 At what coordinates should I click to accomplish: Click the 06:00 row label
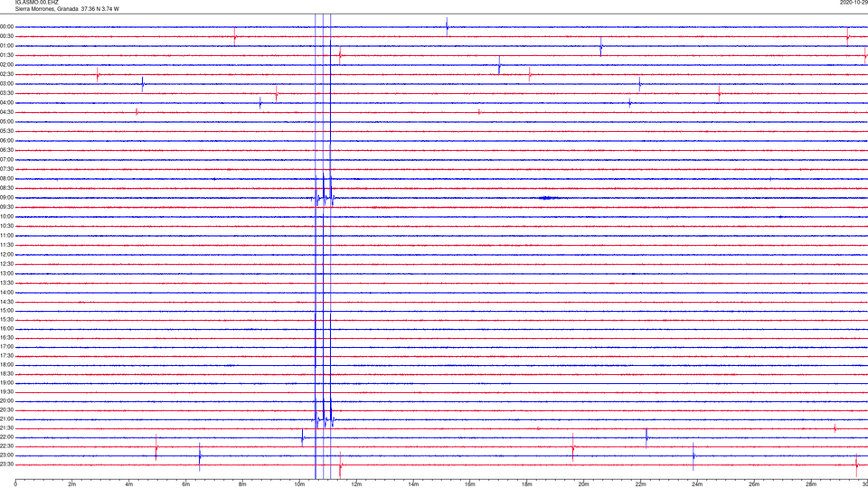tap(6, 141)
